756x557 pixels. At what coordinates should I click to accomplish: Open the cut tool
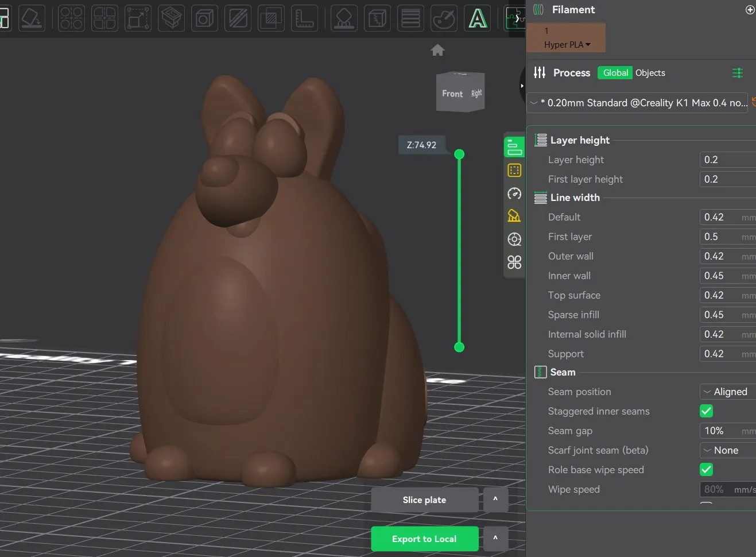[x=171, y=18]
